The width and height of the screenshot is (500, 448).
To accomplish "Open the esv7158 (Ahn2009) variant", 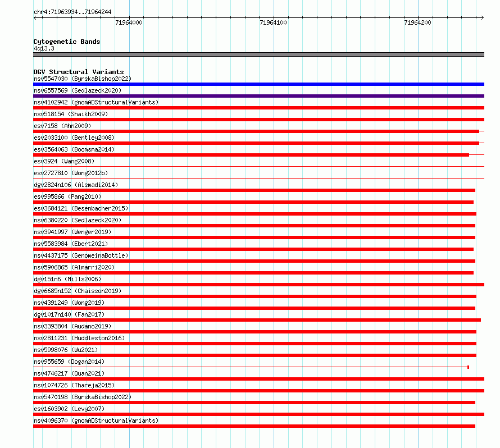I will (x=62, y=126).
